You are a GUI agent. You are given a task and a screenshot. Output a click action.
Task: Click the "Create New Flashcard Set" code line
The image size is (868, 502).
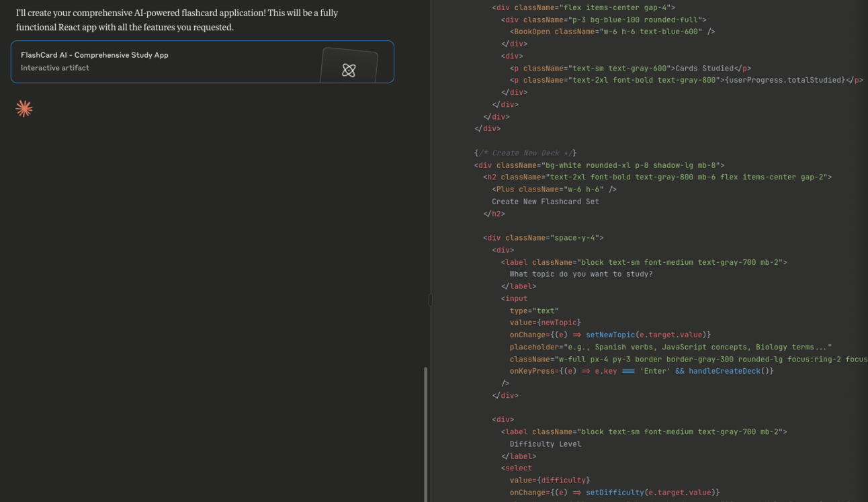point(546,202)
